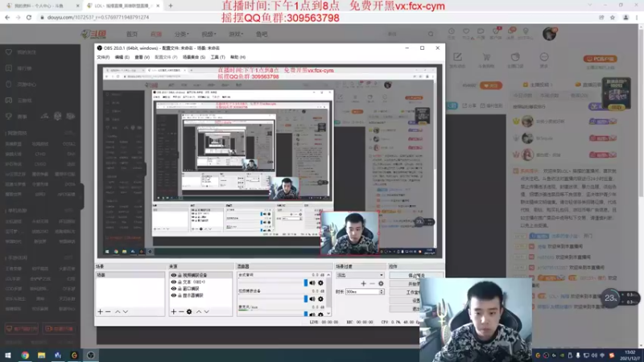Open desktop audio settings gear in mixer
644x362 pixels.
320,283
